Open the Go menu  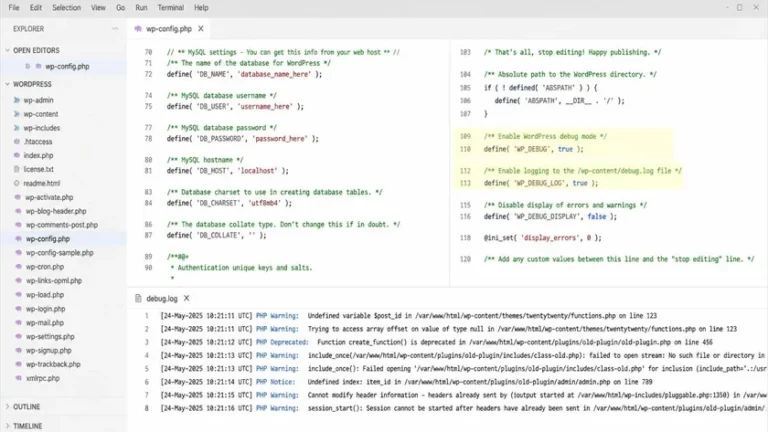(120, 8)
